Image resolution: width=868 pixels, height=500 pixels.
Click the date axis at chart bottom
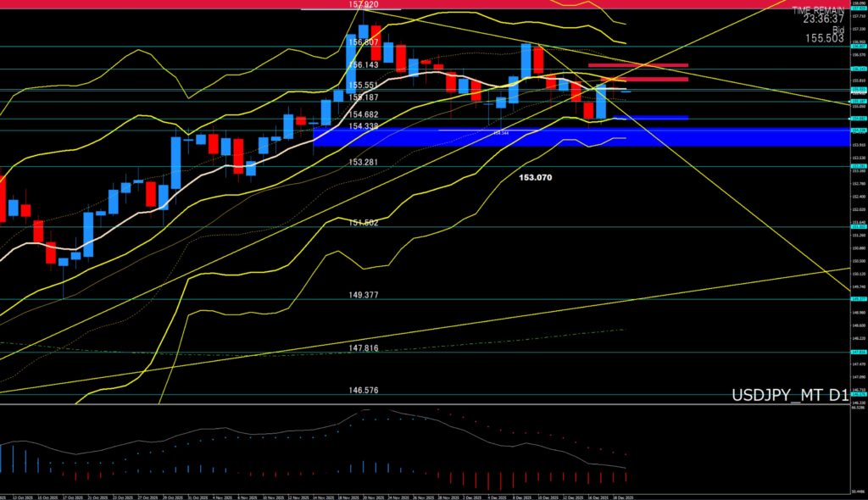339,496
